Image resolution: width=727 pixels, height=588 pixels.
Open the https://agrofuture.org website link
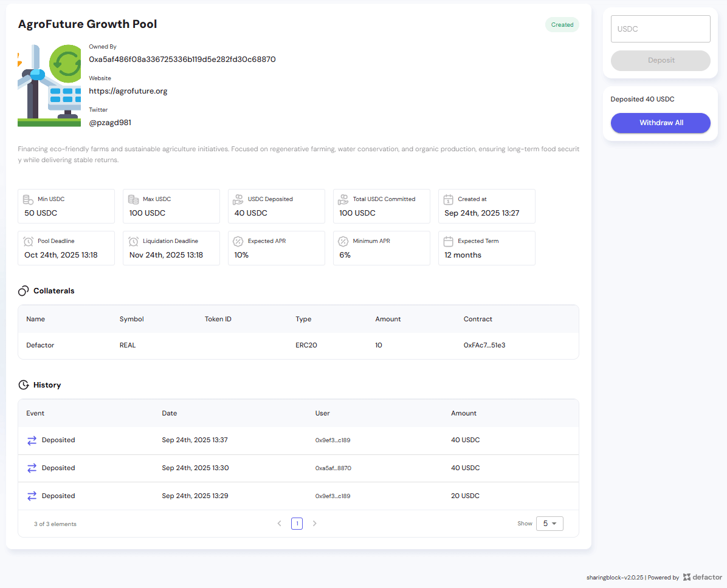(128, 91)
